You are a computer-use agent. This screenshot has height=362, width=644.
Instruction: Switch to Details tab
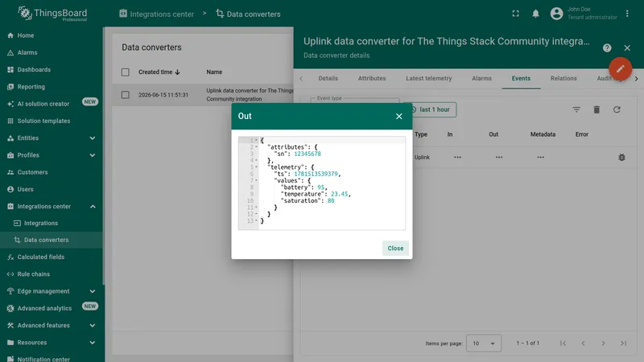(x=328, y=78)
